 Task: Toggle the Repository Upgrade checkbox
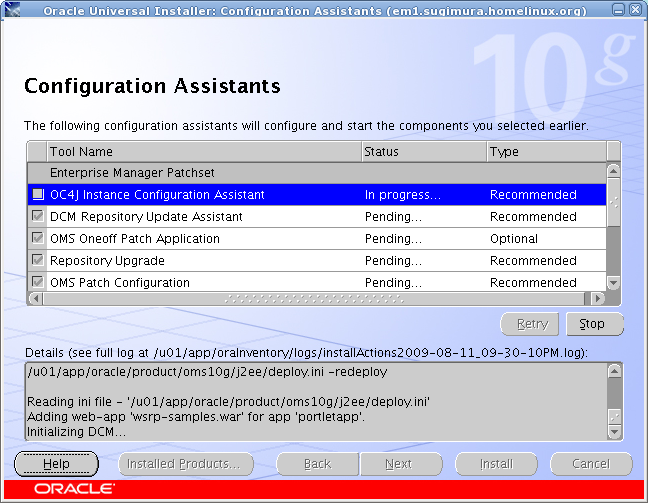38,260
